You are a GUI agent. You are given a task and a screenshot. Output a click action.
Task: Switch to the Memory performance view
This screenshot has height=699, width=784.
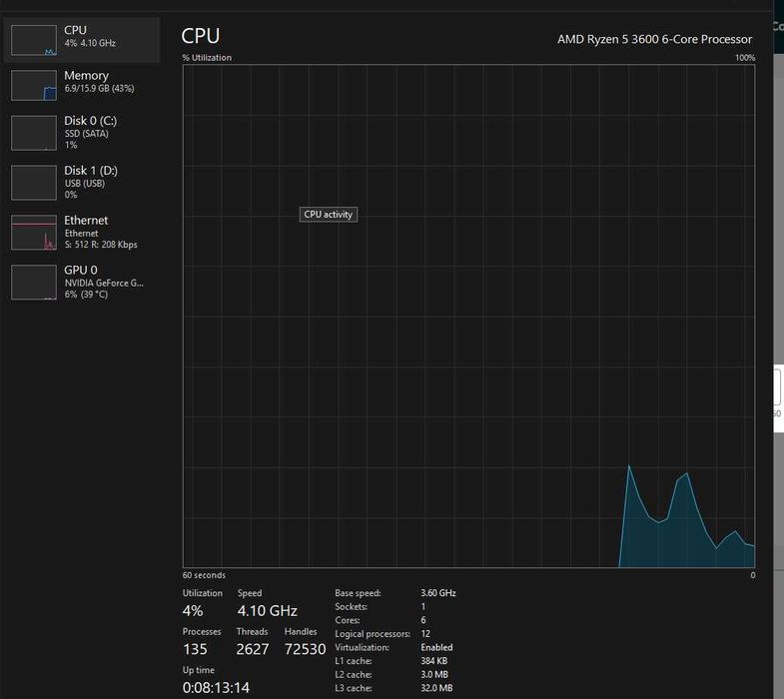pyautogui.click(x=82, y=86)
